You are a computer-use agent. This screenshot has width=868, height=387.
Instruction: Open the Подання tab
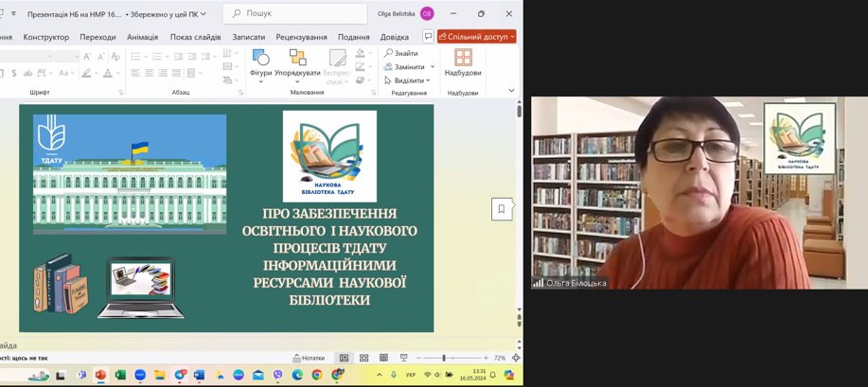[x=353, y=37]
